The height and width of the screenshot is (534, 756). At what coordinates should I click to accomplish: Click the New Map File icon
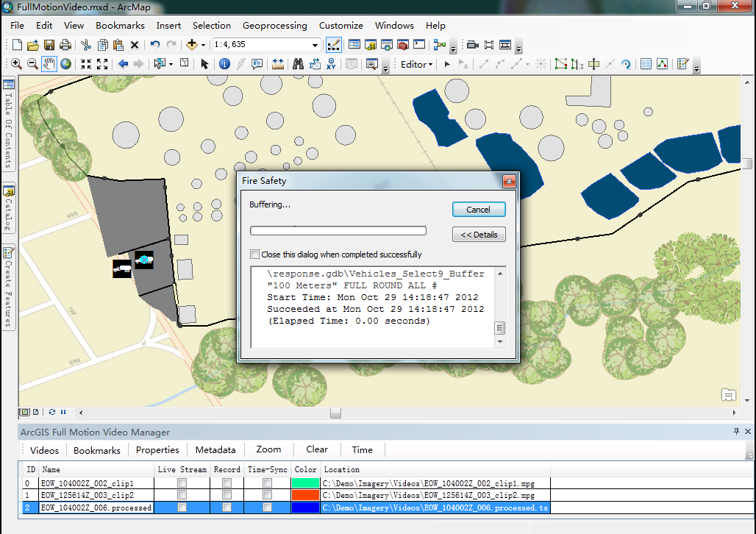tap(17, 45)
